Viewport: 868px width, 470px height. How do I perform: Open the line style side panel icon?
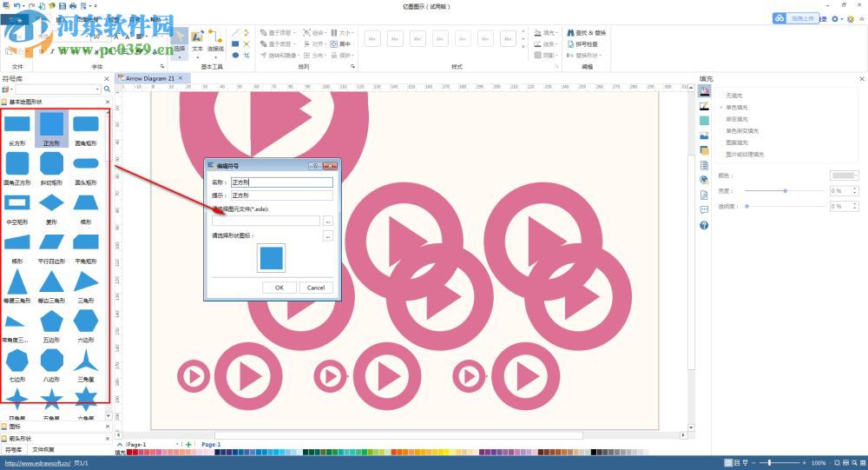tap(704, 105)
